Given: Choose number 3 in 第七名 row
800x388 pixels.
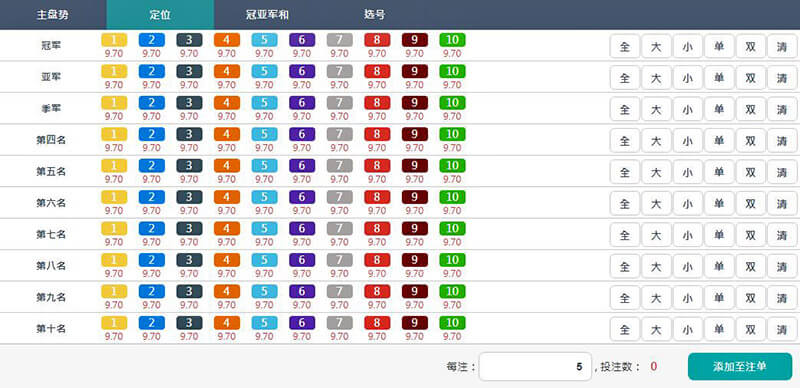Looking at the screenshot, I should coord(189,229).
